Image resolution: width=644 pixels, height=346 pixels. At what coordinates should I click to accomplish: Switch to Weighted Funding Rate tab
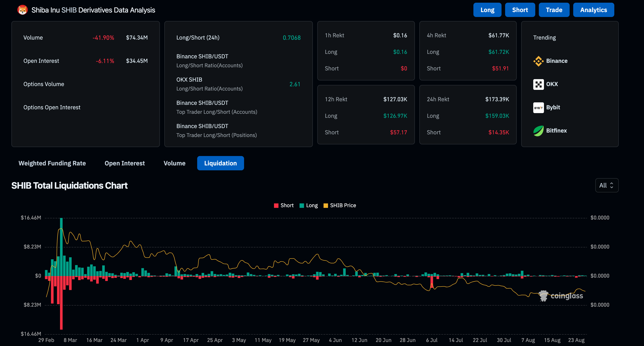[52, 163]
